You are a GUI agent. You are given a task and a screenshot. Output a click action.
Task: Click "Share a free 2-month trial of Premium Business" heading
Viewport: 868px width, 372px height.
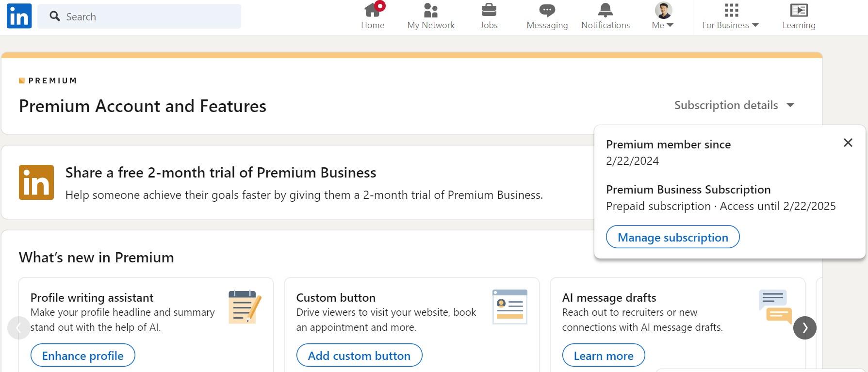pos(221,173)
